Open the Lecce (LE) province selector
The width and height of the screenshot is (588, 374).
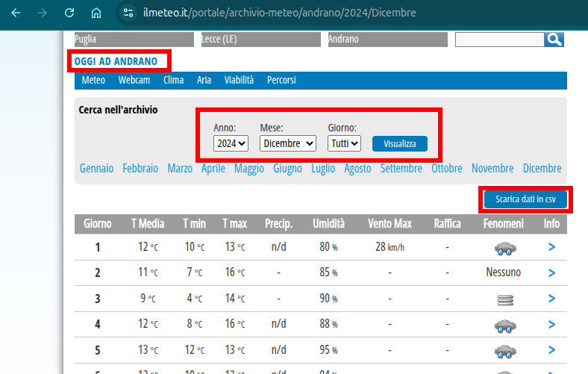click(261, 40)
